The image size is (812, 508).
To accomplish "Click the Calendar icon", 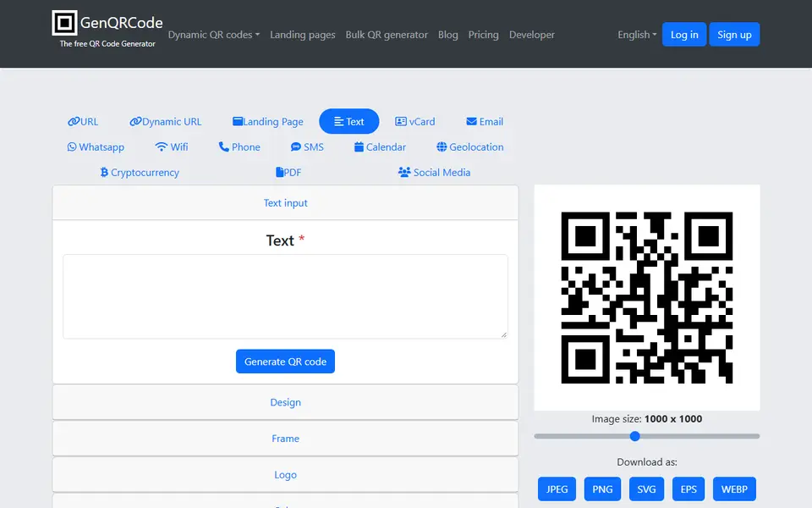I will 359,146.
